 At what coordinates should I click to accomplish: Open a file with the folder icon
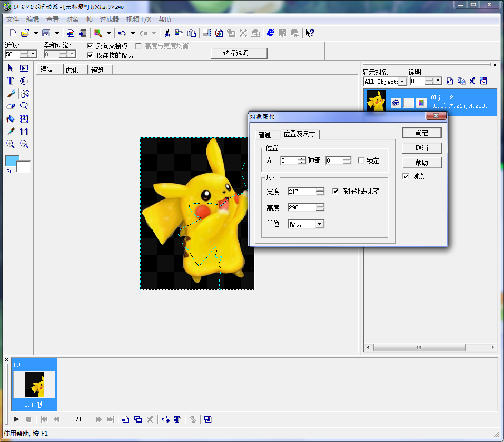tap(25, 33)
